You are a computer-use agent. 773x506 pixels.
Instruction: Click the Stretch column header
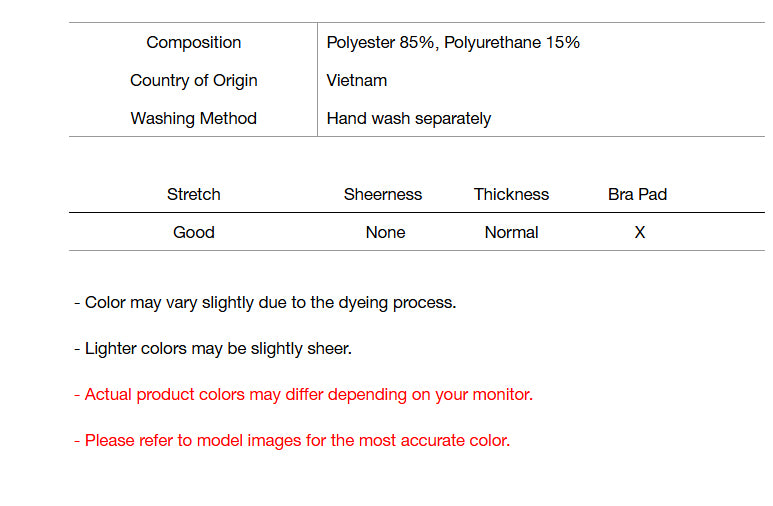(x=193, y=194)
